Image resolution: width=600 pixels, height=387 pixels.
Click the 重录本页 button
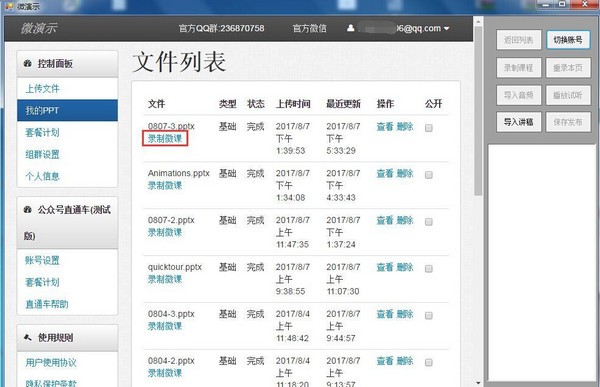(x=568, y=68)
